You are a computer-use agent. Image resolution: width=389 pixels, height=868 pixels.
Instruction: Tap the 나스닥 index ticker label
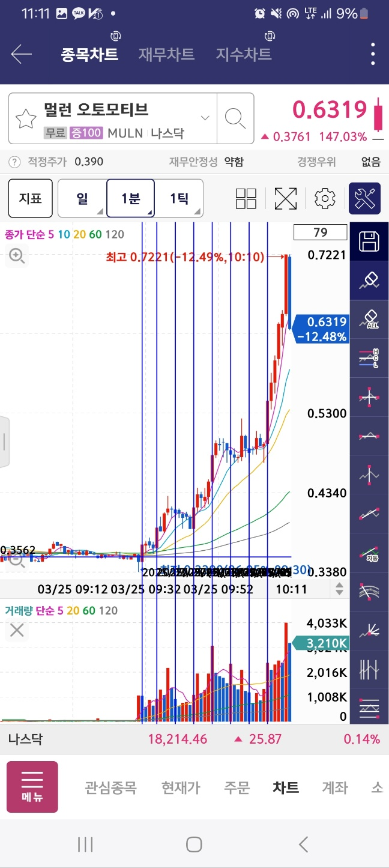pos(25,739)
